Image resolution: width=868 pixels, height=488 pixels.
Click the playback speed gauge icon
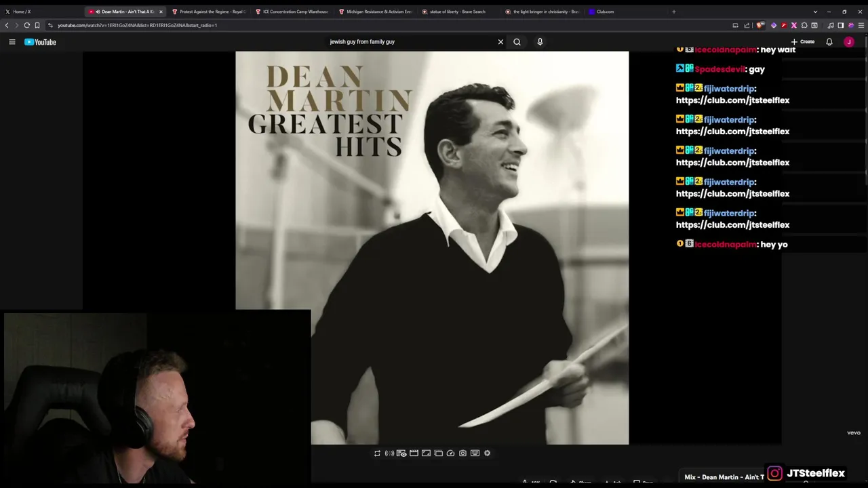(x=450, y=453)
